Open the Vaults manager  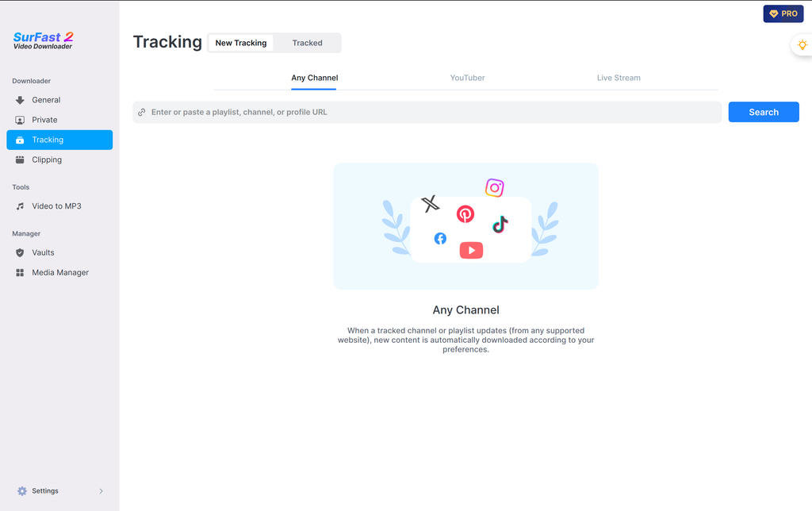point(59,253)
